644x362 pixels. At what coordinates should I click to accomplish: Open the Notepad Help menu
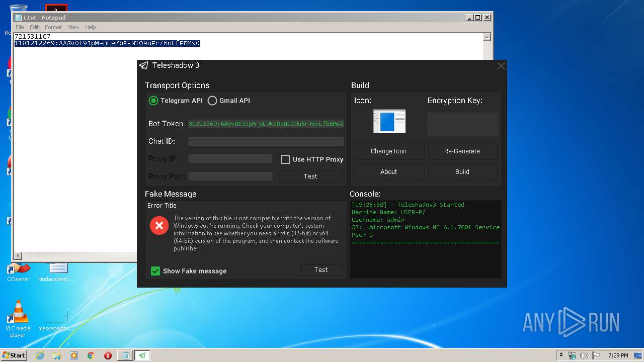tap(91, 27)
